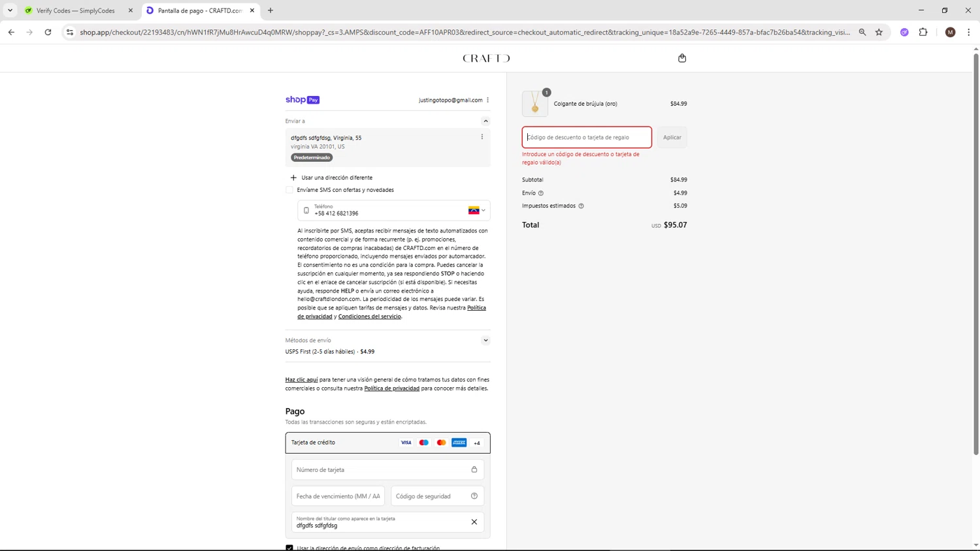Open Condiciones del servicio link

pos(369,317)
